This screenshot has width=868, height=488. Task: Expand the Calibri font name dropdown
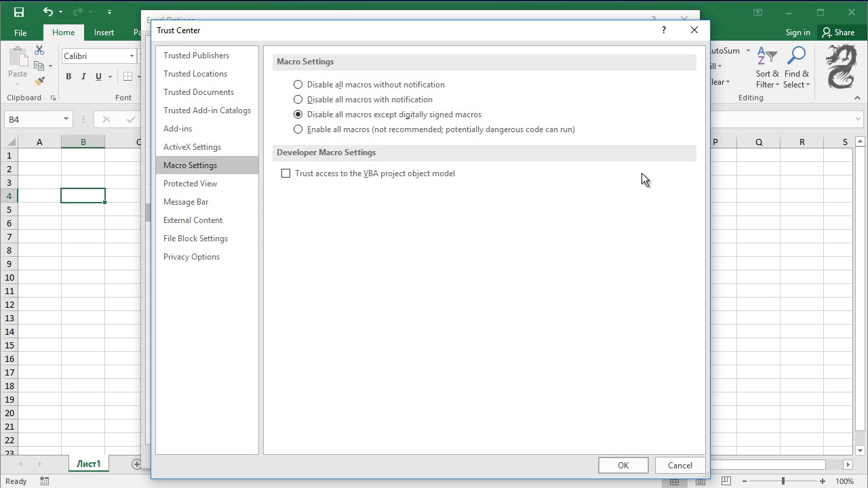point(132,56)
